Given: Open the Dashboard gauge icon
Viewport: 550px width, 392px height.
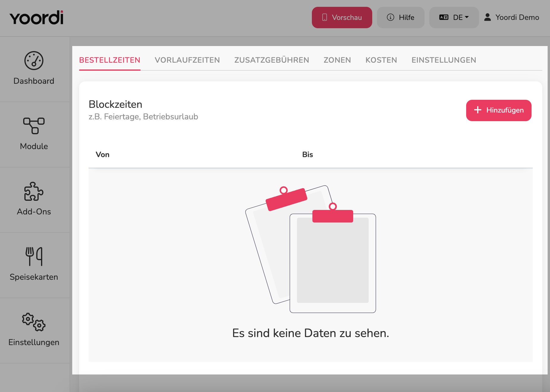Looking at the screenshot, I should pyautogui.click(x=34, y=61).
